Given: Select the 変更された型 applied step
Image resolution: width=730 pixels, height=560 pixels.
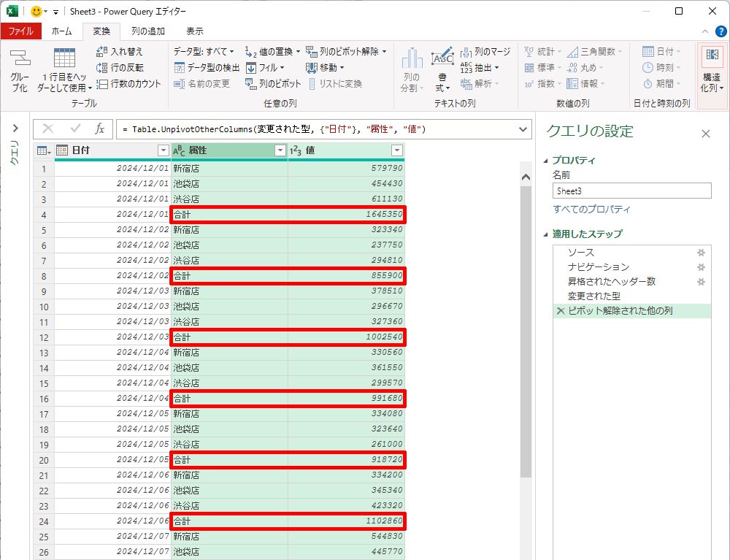Looking at the screenshot, I should coord(593,296).
